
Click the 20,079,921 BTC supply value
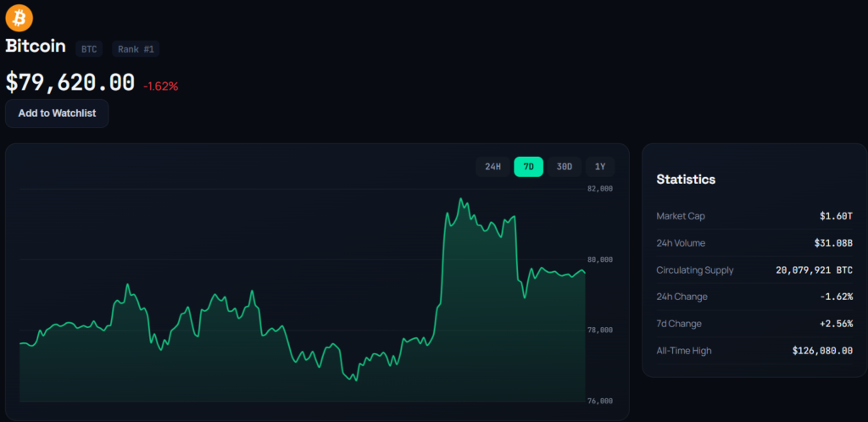tap(815, 270)
